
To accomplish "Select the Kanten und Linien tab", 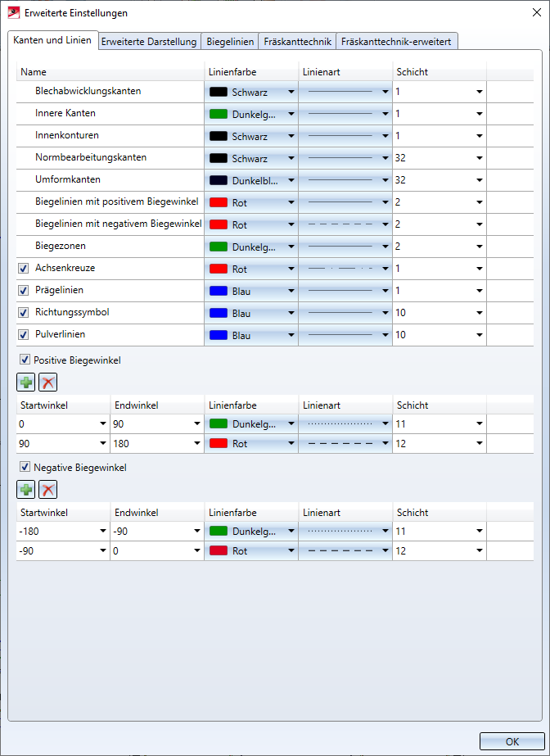I will tap(52, 40).
